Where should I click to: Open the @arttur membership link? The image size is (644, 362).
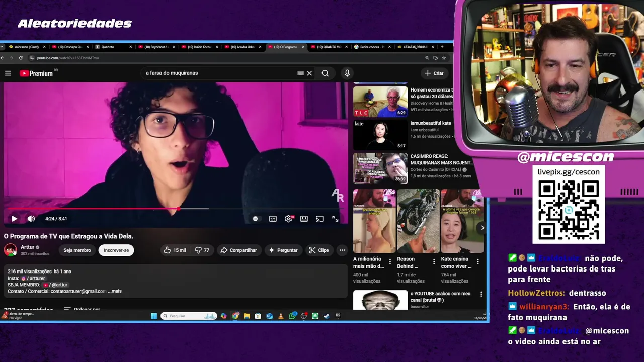point(55,285)
